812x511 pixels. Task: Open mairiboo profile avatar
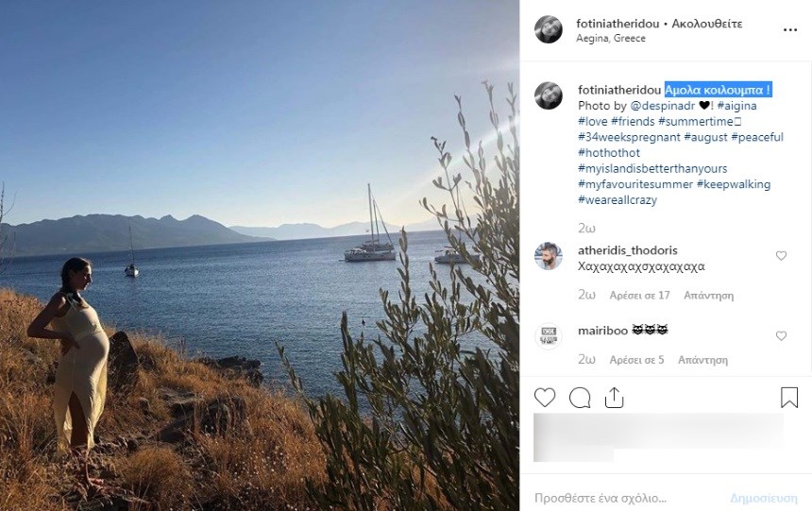(548, 336)
